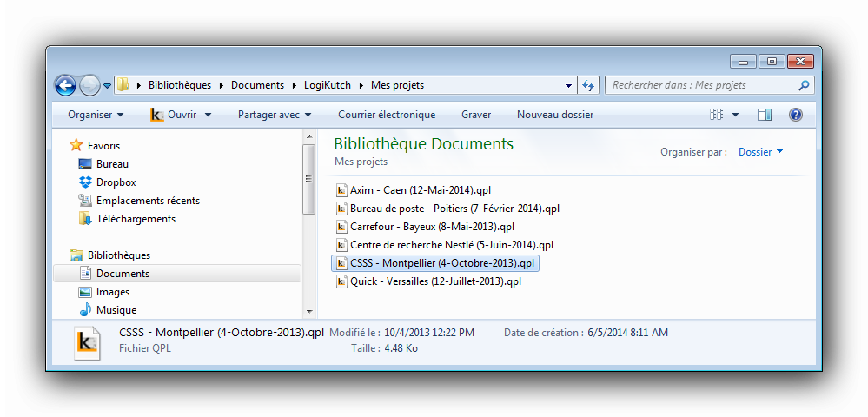The image size is (868, 417).
Task: Click the icon of Carrefour - Bayeux file
Action: click(x=341, y=227)
